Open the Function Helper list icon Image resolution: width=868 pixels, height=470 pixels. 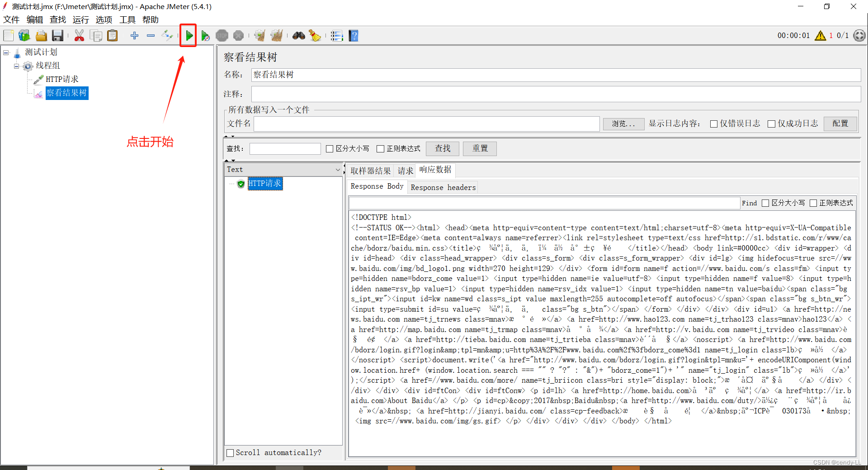tap(337, 36)
